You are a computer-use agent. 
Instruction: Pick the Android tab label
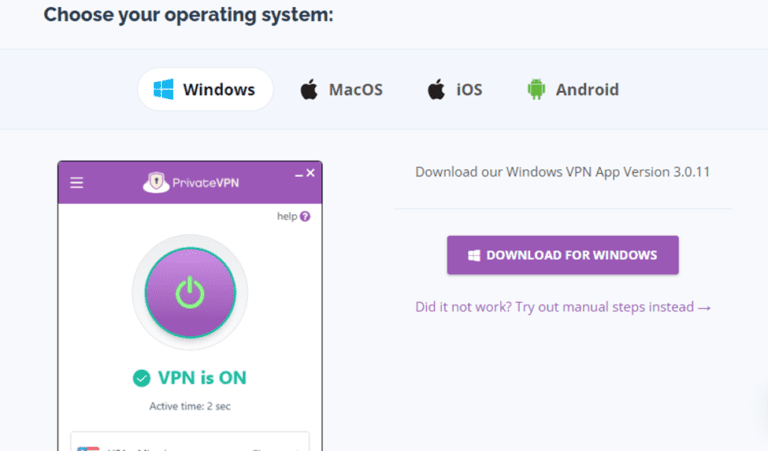(x=587, y=90)
